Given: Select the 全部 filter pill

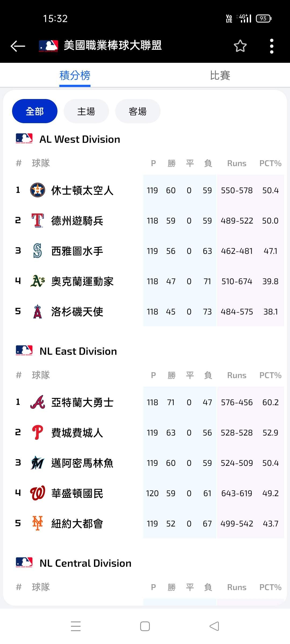Looking at the screenshot, I should coord(35,111).
